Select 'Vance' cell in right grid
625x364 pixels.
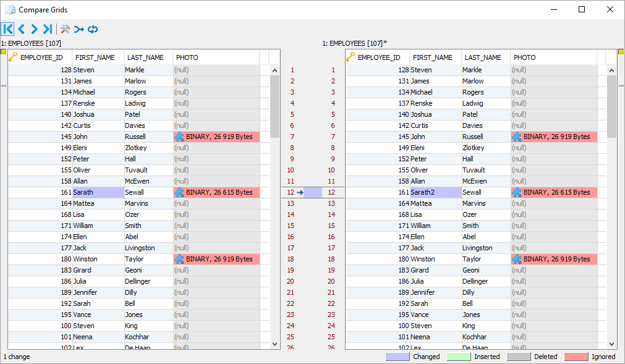436,315
